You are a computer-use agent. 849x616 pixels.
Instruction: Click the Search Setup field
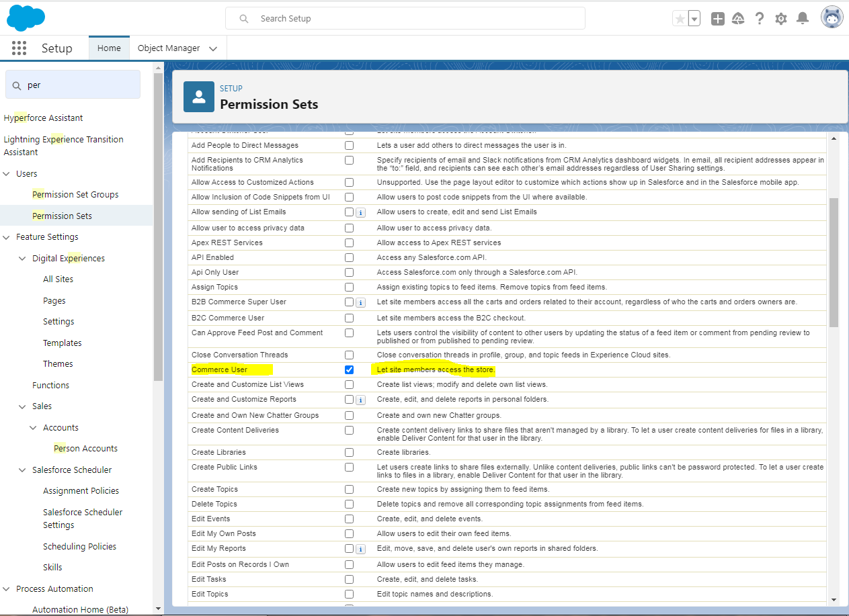click(405, 18)
